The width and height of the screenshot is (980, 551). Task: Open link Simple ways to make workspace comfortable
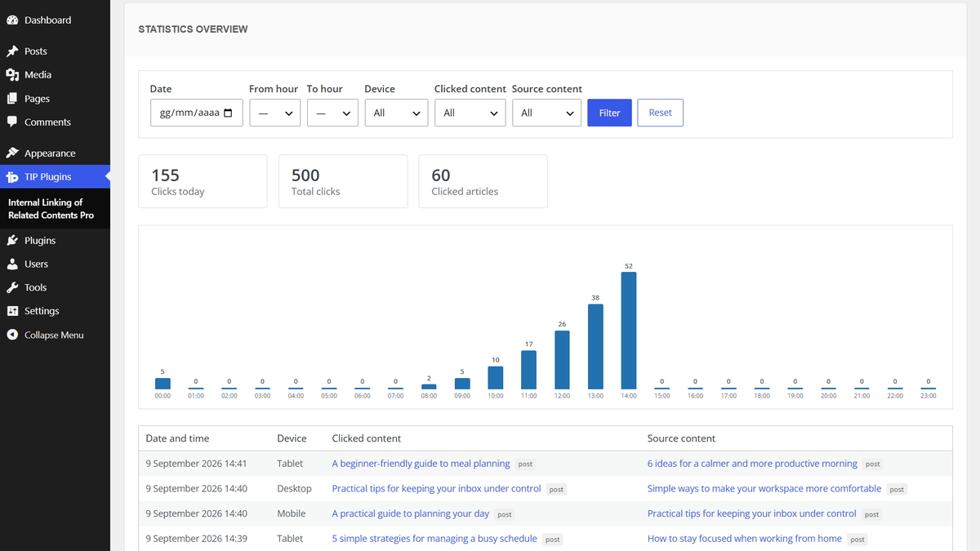[x=764, y=488]
